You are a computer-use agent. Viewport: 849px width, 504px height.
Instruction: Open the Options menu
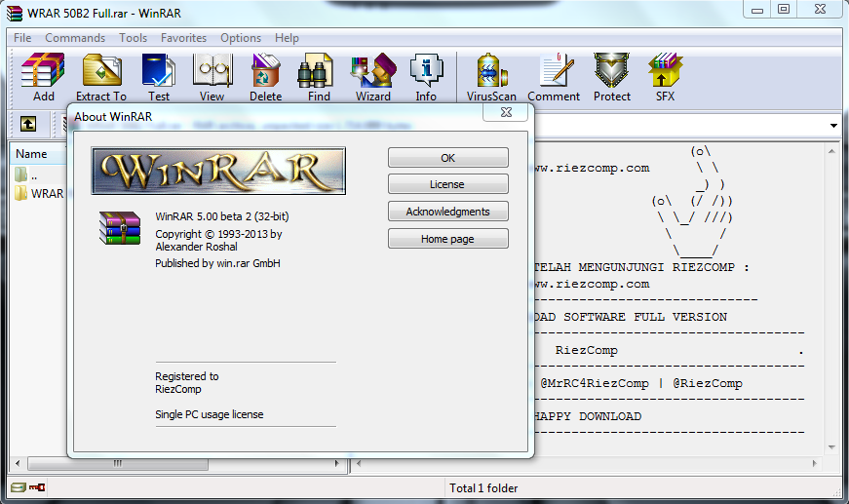[241, 38]
